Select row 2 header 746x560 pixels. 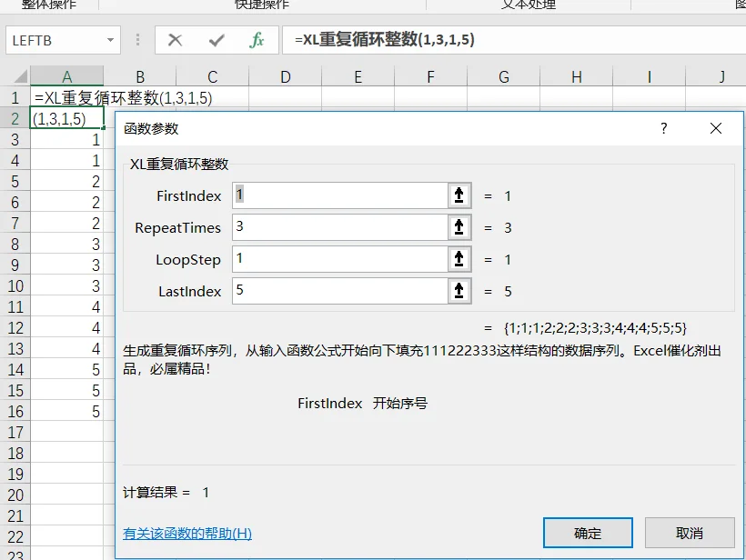pyautogui.click(x=15, y=118)
